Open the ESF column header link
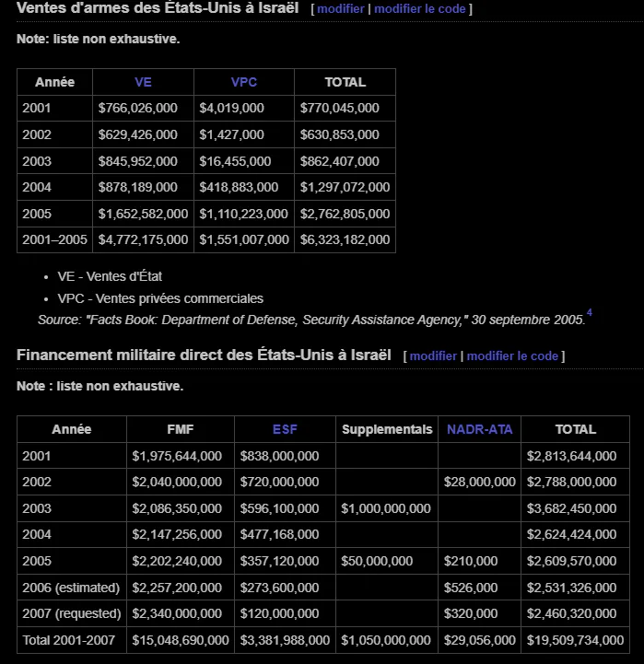The image size is (644, 664). coord(285,429)
